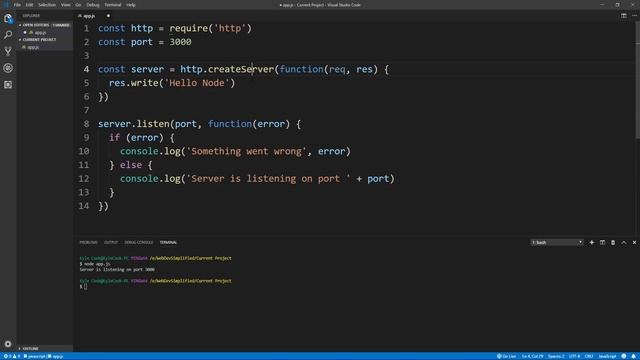
Task: Click createServer on line 4
Action: tap(241, 69)
